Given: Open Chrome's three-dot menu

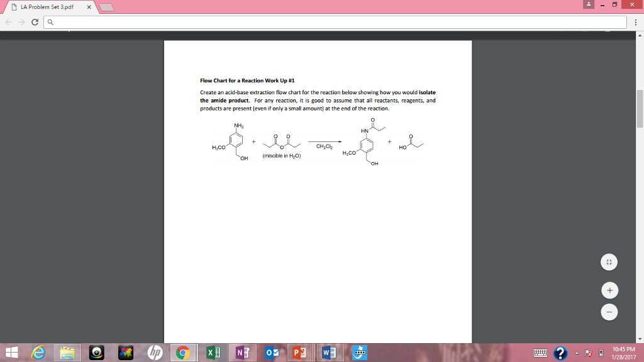Looking at the screenshot, I should click(x=637, y=21).
